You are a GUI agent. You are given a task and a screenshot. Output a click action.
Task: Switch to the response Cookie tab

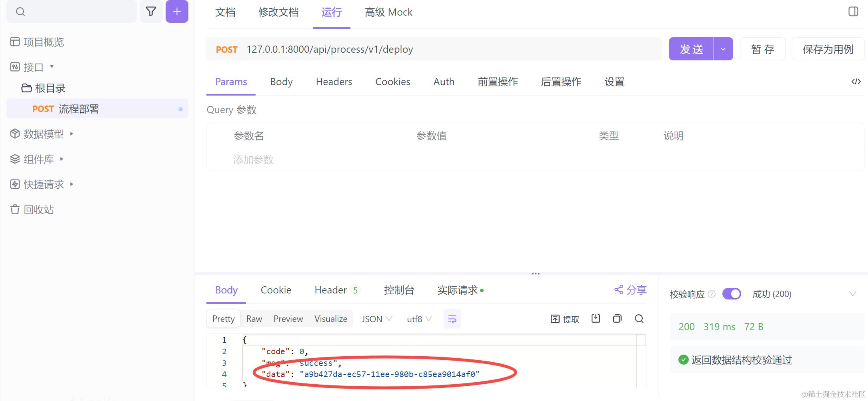tap(276, 290)
